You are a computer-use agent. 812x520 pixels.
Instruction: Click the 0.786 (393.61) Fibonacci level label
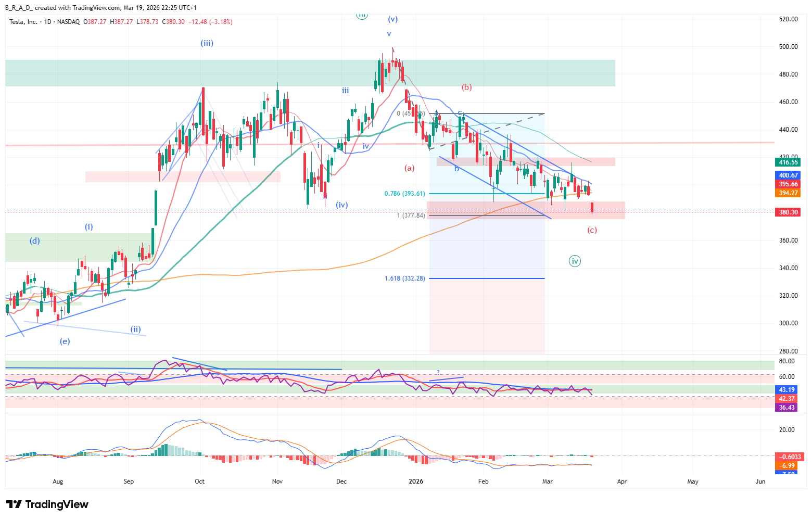click(404, 194)
